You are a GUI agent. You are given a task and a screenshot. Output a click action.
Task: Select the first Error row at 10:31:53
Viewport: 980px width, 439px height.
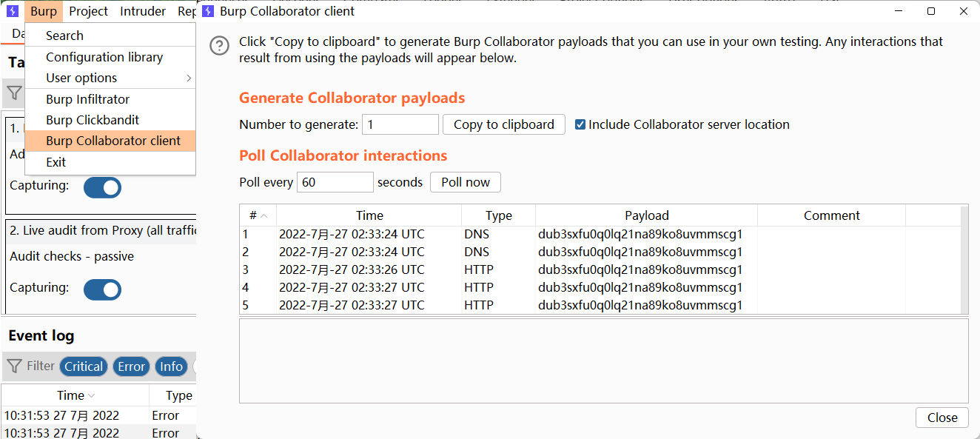click(98, 415)
